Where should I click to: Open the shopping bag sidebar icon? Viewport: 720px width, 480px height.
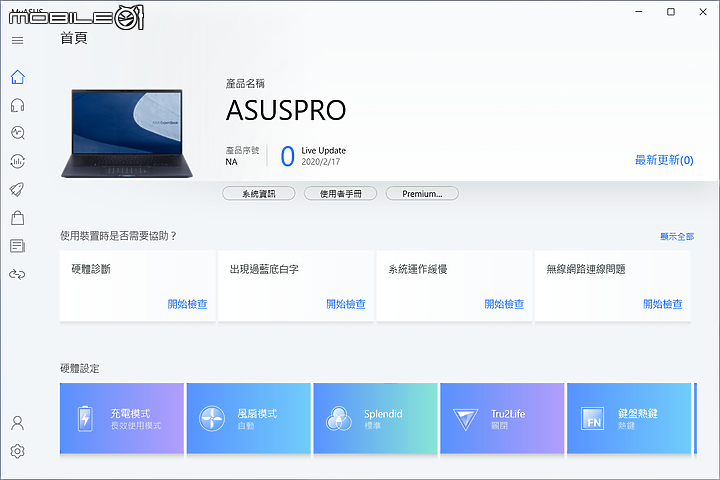tap(17, 218)
